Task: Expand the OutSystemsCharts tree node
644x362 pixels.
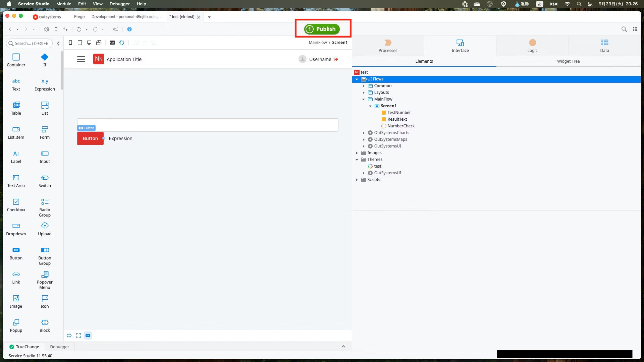Action: pos(364,133)
